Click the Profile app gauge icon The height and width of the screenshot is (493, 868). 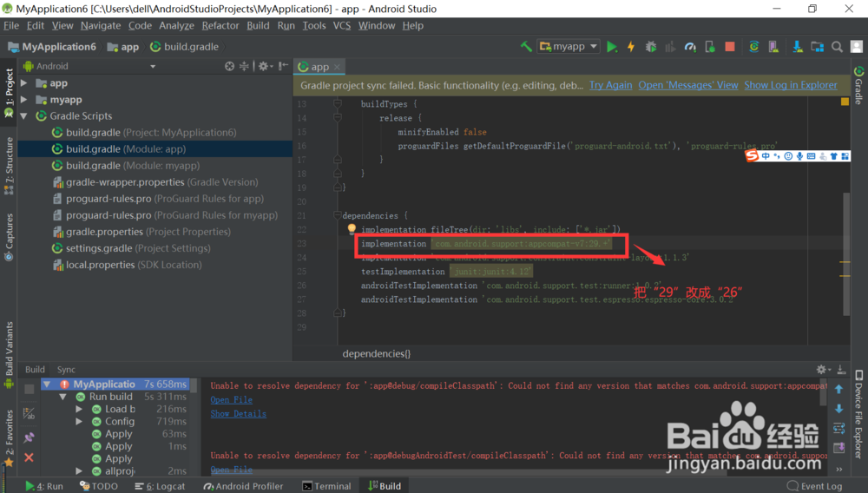click(x=690, y=47)
